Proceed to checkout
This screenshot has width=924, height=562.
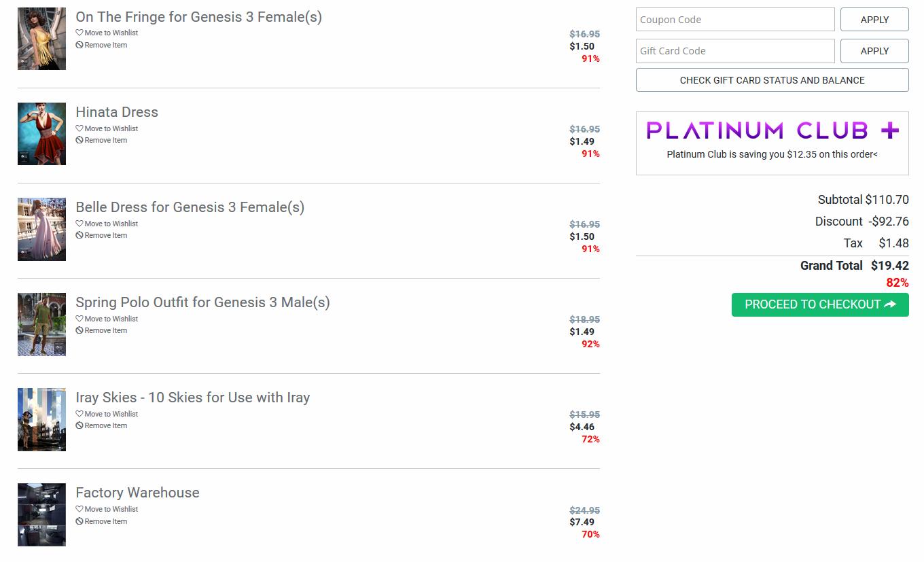[x=820, y=304]
